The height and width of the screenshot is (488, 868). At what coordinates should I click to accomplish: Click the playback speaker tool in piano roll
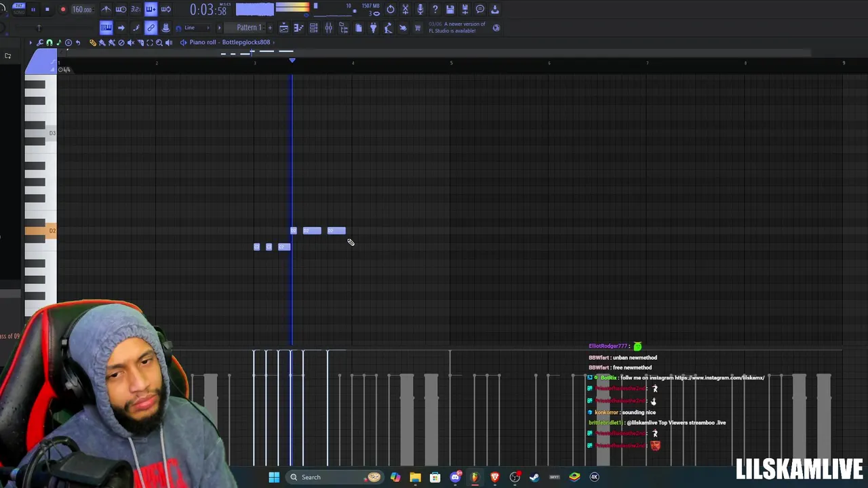(x=169, y=42)
